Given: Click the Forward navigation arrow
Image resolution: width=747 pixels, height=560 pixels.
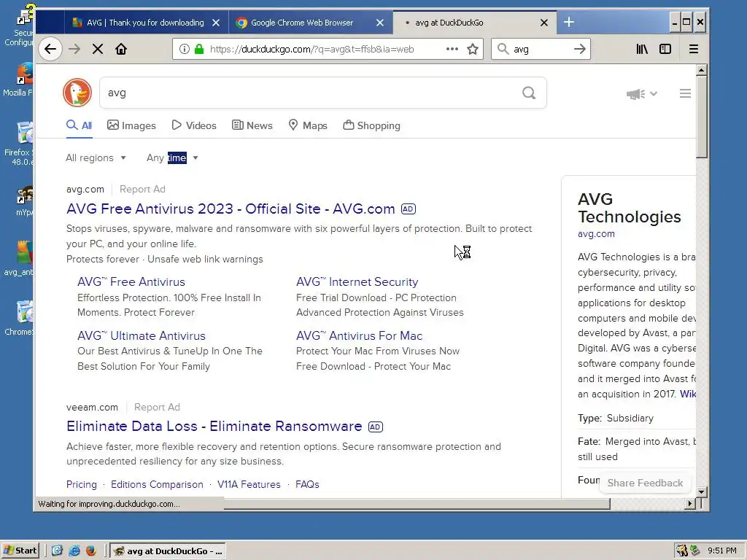Looking at the screenshot, I should (74, 49).
